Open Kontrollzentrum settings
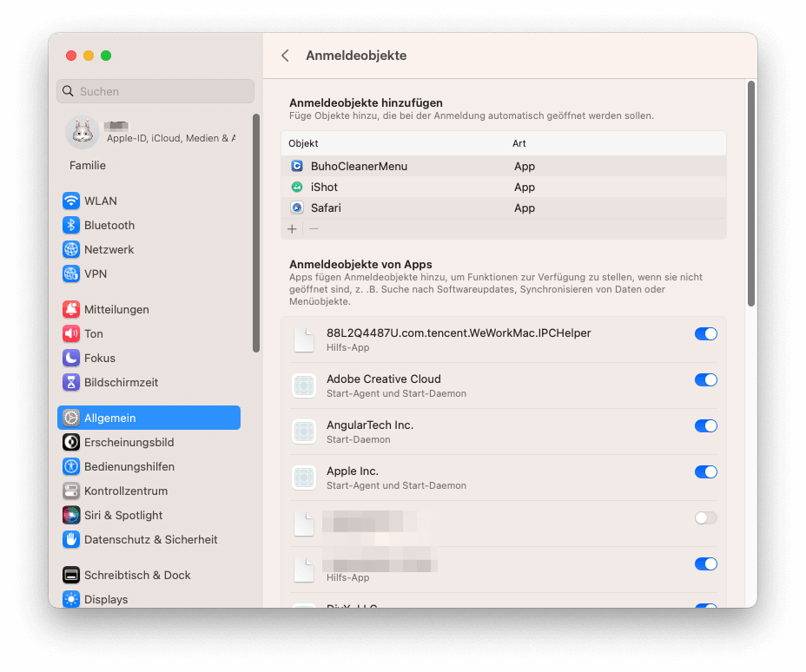This screenshot has width=806, height=672. pos(149,491)
